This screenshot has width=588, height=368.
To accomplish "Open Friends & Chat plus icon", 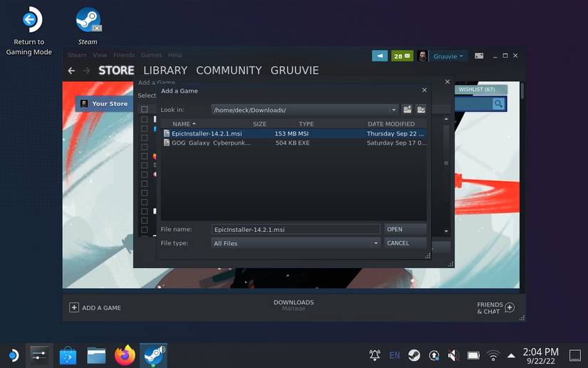I will click(510, 307).
